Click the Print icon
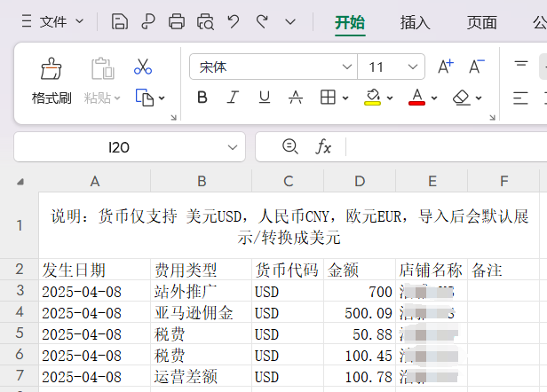This screenshot has height=392, width=547. tap(177, 21)
